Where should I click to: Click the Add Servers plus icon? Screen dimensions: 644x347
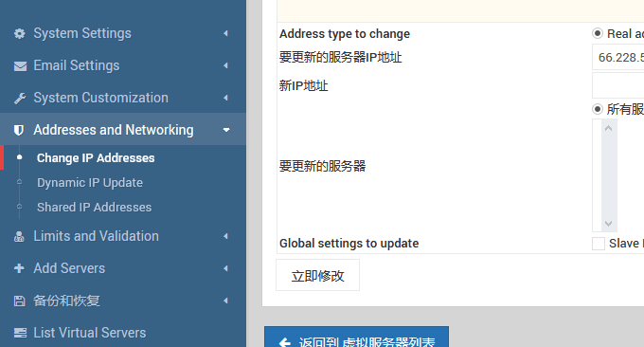[19, 268]
